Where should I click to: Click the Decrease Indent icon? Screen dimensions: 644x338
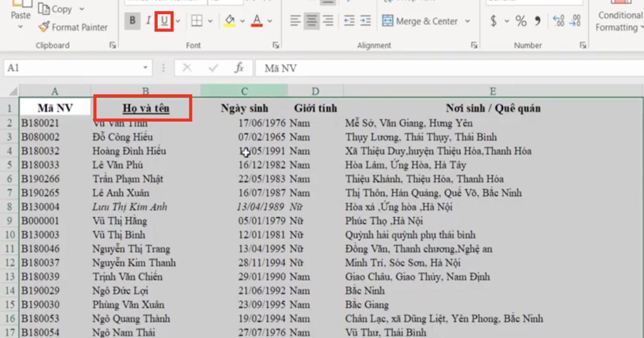349,21
